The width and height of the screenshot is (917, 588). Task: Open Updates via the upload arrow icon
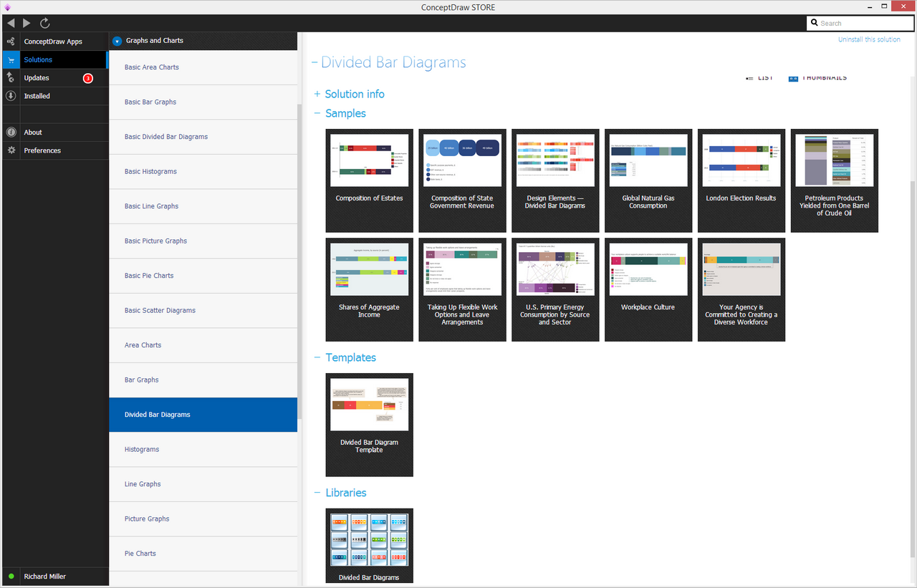(10, 77)
